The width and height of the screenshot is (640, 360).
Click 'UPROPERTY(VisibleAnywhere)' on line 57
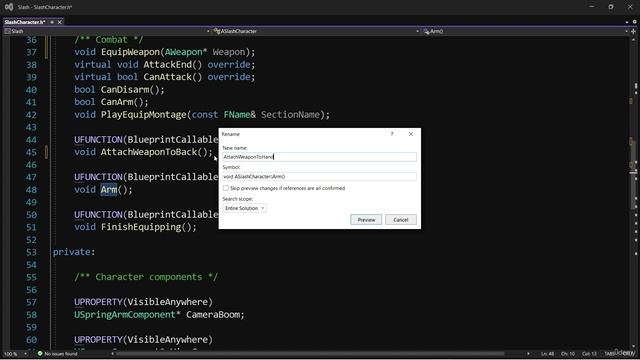[143, 302]
